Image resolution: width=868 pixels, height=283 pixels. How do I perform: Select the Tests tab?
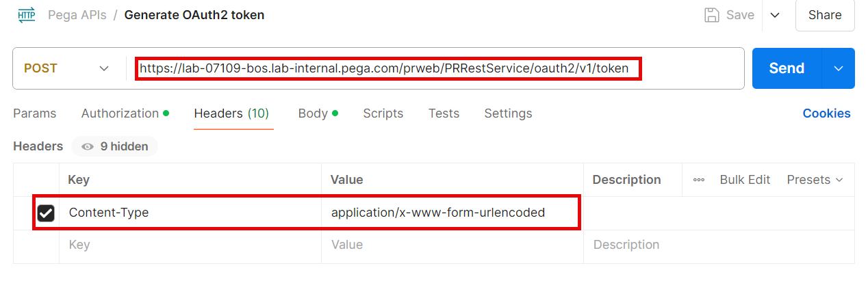(x=444, y=113)
